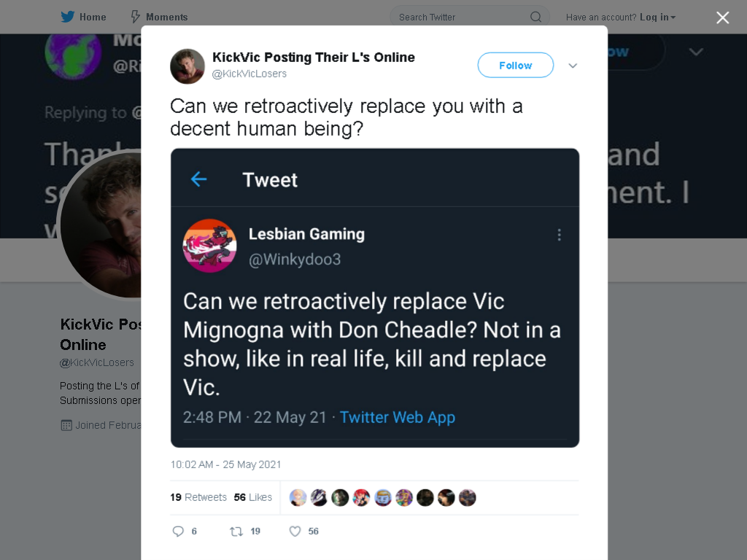Image resolution: width=747 pixels, height=560 pixels.
Task: Like the tweet with heart icon
Action: click(x=295, y=531)
